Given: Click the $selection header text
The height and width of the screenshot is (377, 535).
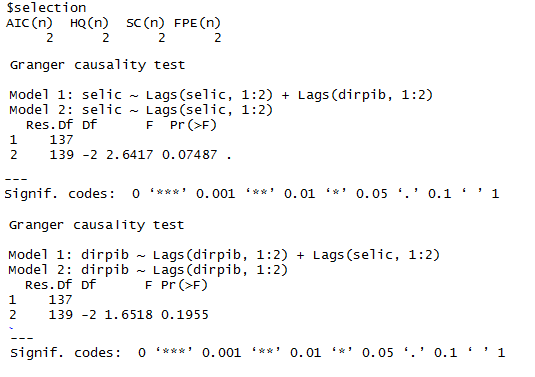Looking at the screenshot, I should 46,8.
